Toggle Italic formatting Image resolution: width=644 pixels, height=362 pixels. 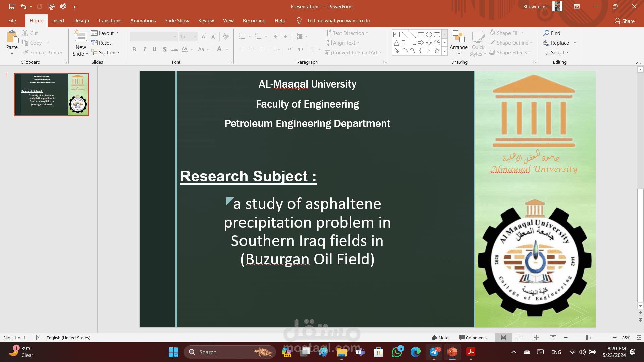(x=145, y=49)
